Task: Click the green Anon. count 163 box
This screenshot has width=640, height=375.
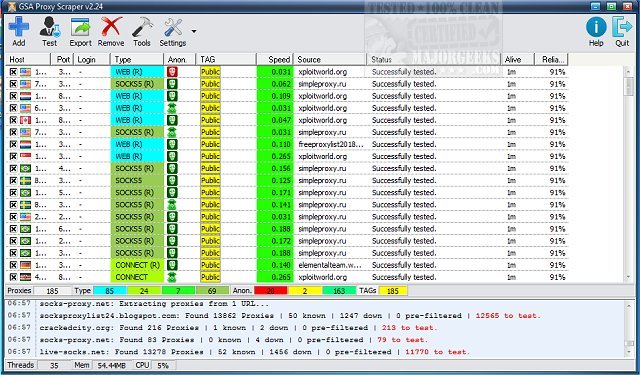Action: point(339,291)
